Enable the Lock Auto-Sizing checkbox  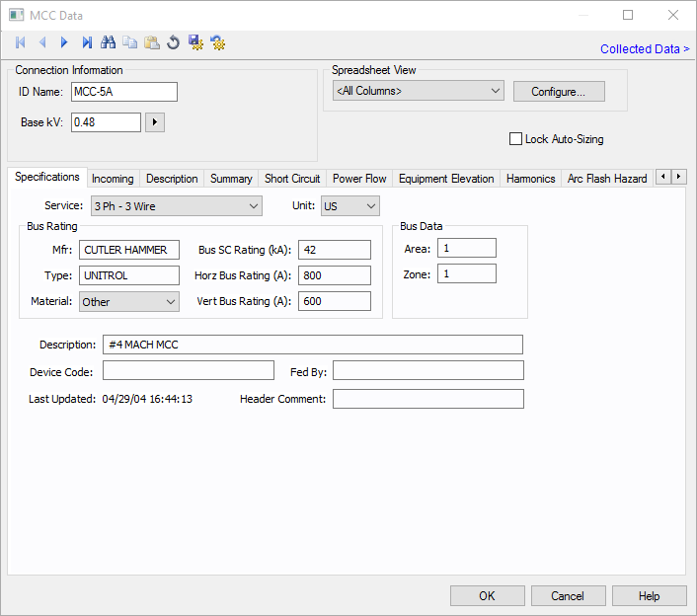(x=515, y=139)
